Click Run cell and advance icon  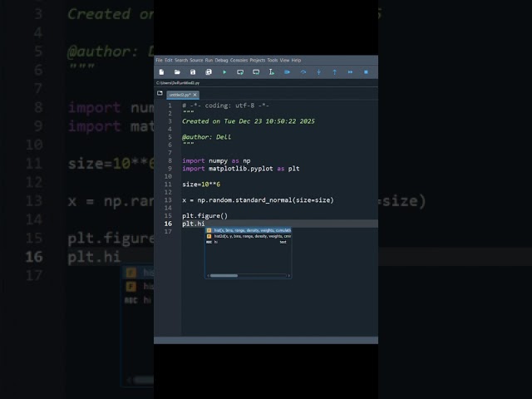256,72
